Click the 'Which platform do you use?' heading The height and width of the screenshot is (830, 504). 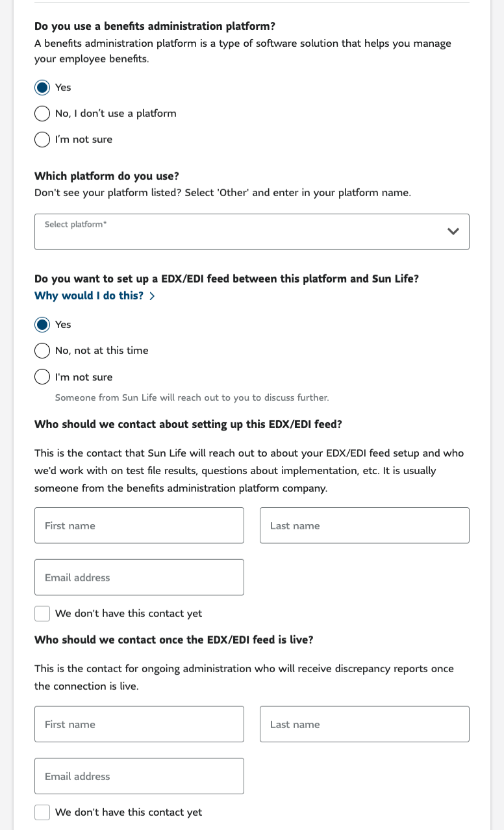107,176
